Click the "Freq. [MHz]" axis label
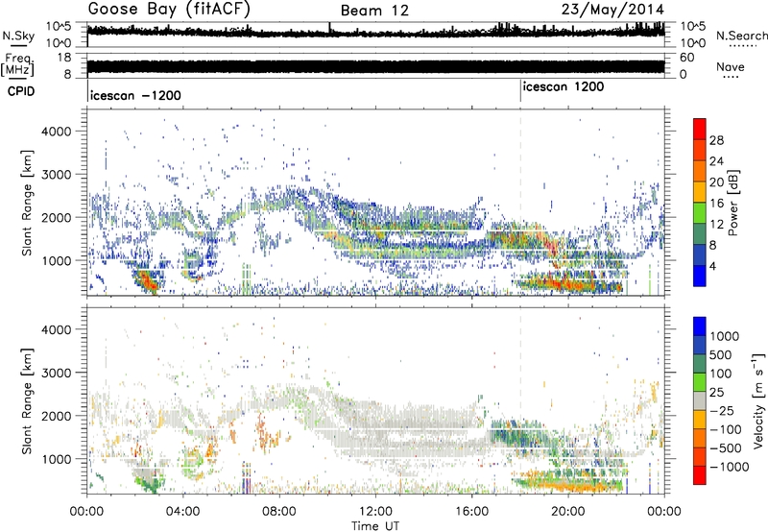This screenshot has width=768, height=532. point(17,65)
